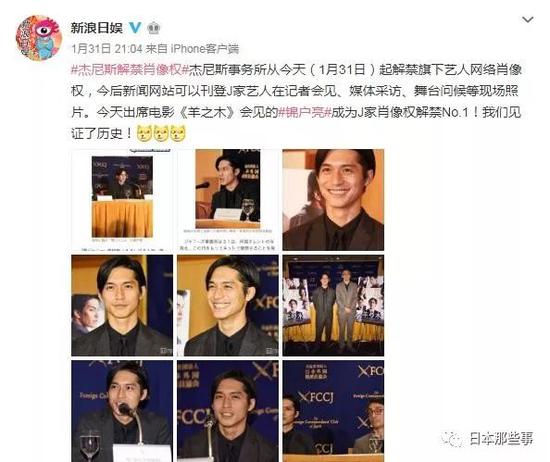Click the post timestamp 1月31日 21:04
550x462 pixels.
click(x=107, y=49)
